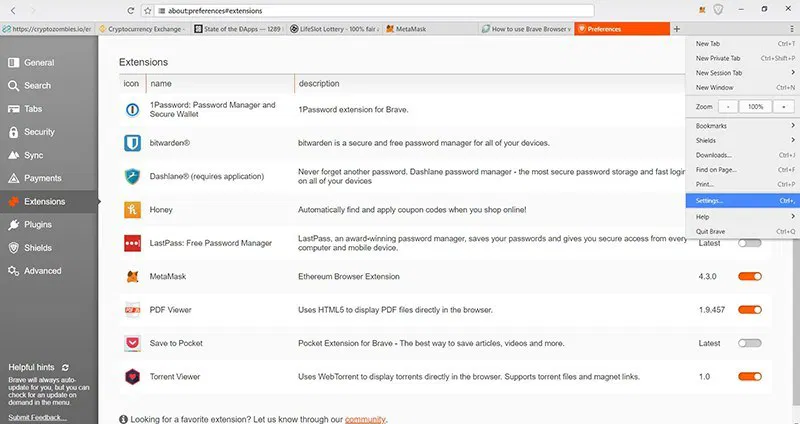This screenshot has width=800, height=424.
Task: Reload the page with the refresh icon
Action: (131, 10)
